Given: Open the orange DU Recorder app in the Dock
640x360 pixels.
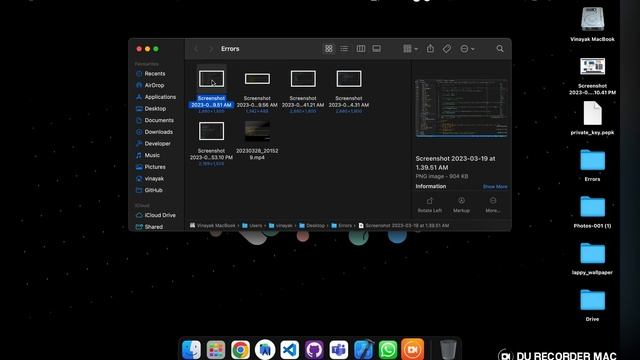Looking at the screenshot, I should pyautogui.click(x=412, y=350).
